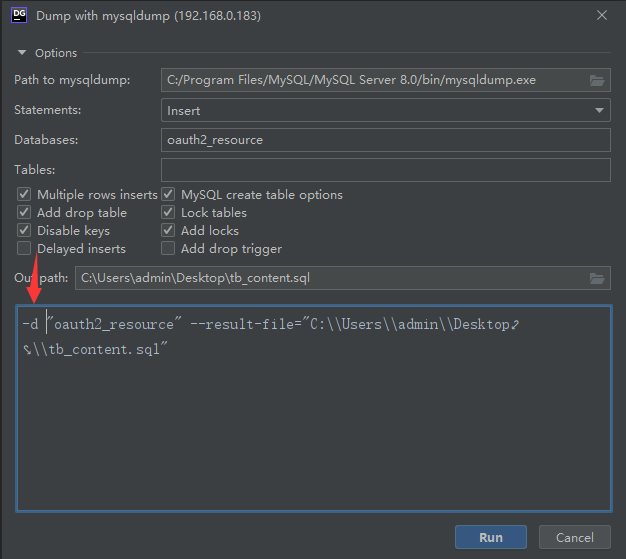Uncheck the Lock tables checkbox
Viewport: 626px width, 559px height.
tap(168, 212)
